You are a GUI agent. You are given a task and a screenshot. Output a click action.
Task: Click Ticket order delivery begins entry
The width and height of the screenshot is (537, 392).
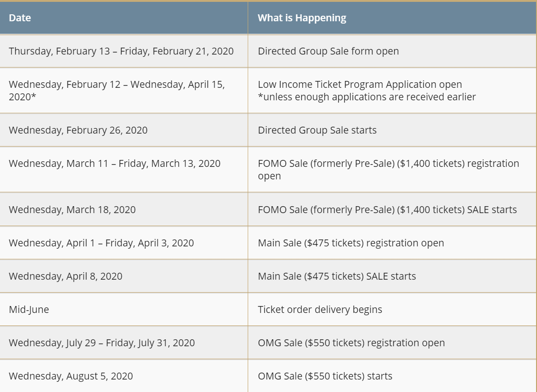320,309
